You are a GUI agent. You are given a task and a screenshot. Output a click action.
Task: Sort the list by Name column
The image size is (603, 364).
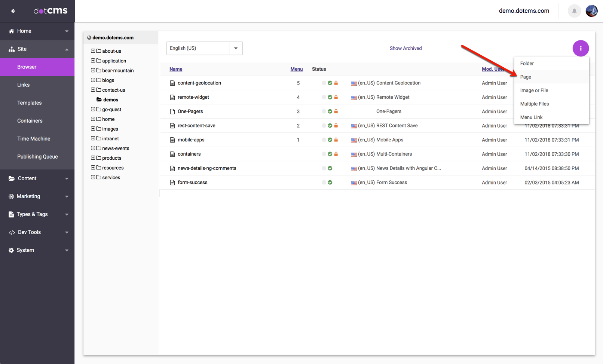(x=176, y=69)
